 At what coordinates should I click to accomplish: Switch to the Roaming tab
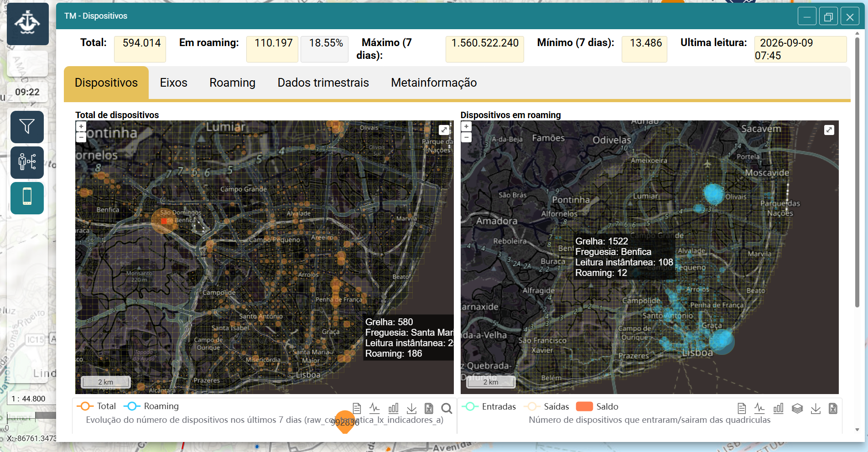tap(233, 83)
